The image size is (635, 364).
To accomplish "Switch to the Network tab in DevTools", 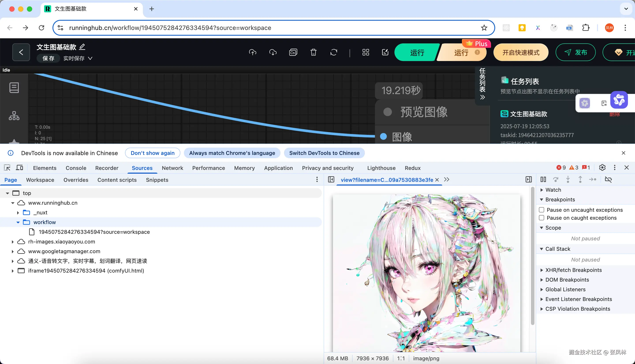I will click(172, 168).
